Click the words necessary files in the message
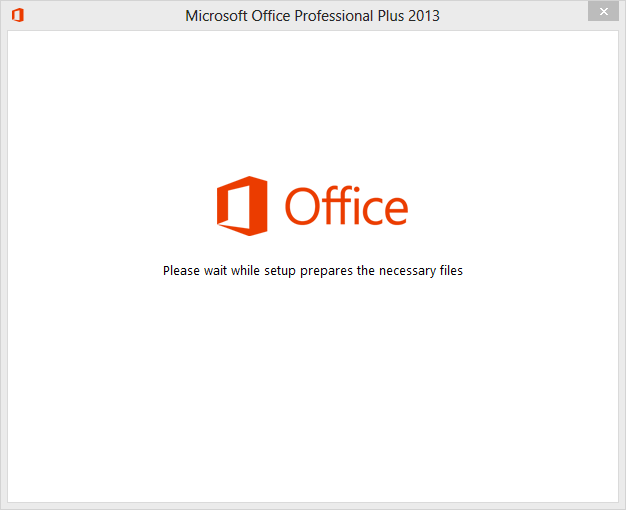This screenshot has height=510, width=626. tap(421, 271)
